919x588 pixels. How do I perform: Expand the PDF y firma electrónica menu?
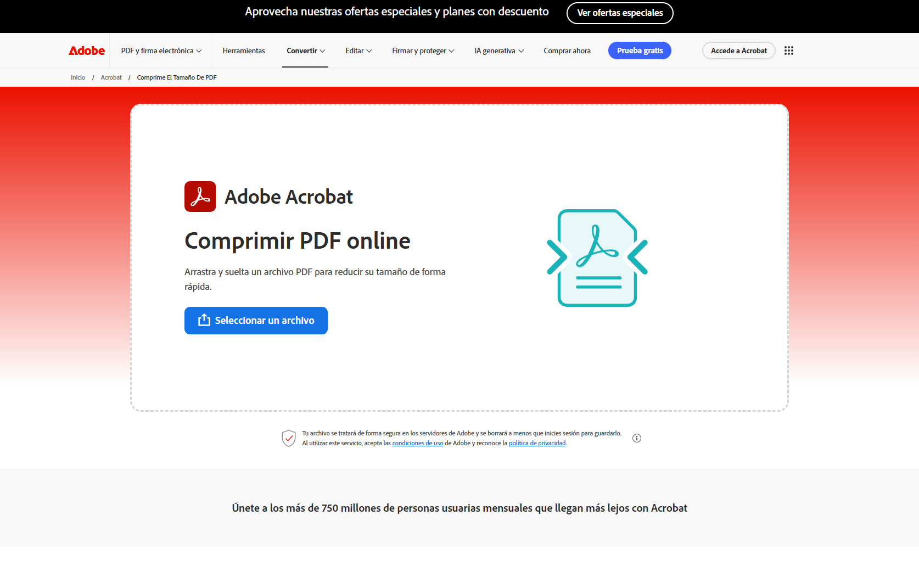(x=161, y=51)
